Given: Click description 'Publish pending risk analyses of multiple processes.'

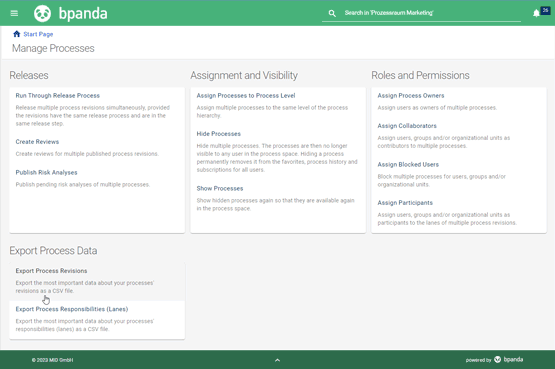Looking at the screenshot, I should point(82,185).
